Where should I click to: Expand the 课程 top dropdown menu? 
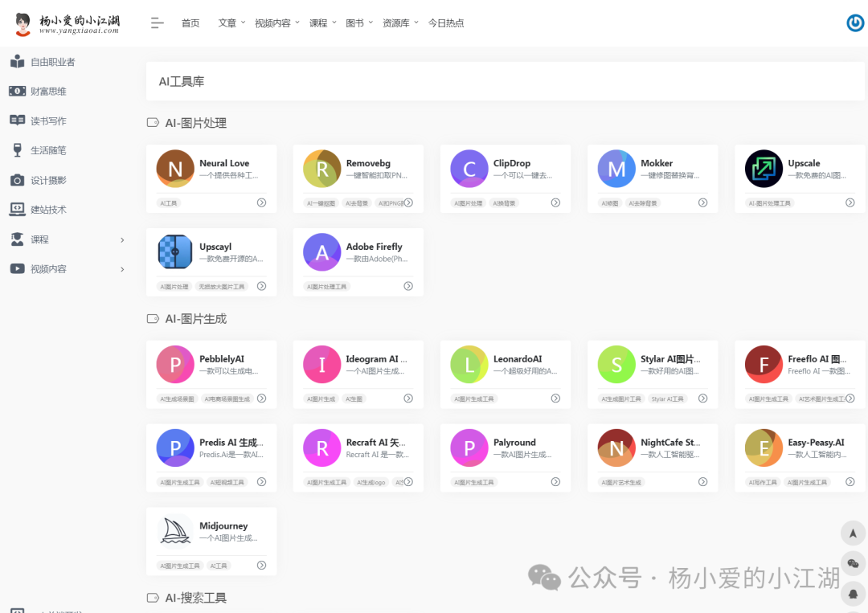click(x=323, y=22)
